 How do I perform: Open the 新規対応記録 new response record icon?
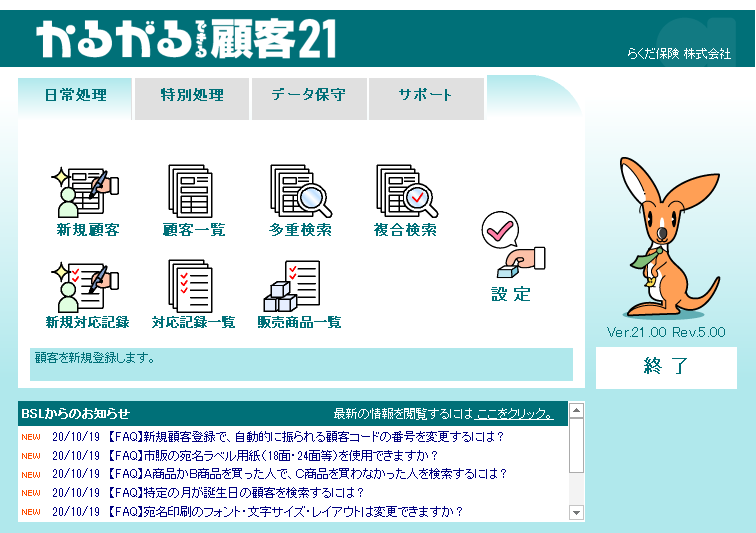click(87, 295)
